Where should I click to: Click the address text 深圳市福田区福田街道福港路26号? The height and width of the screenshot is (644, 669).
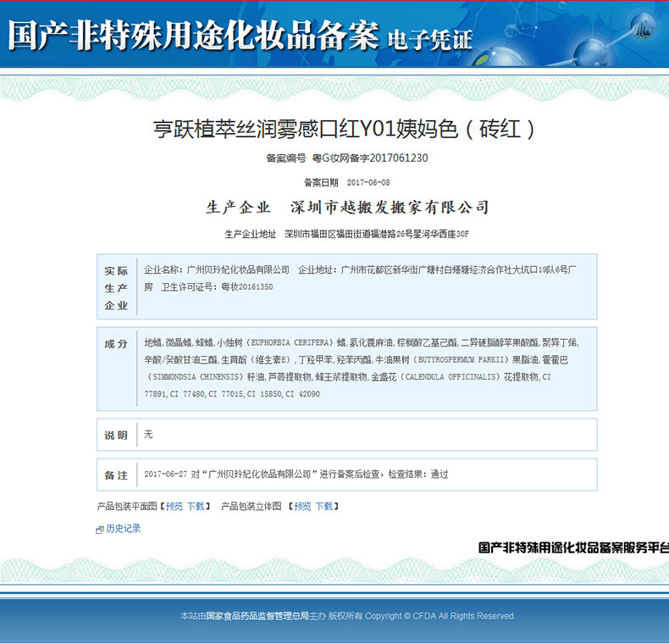tap(349, 234)
